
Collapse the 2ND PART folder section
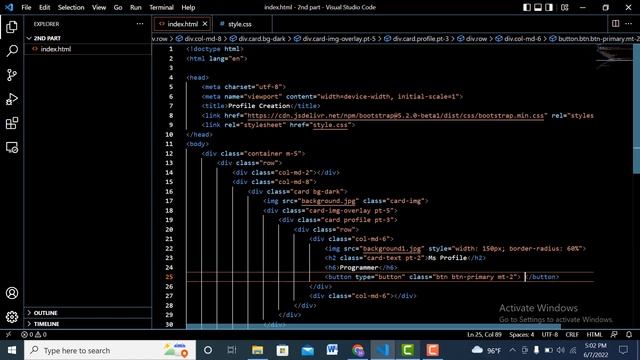tap(47, 38)
